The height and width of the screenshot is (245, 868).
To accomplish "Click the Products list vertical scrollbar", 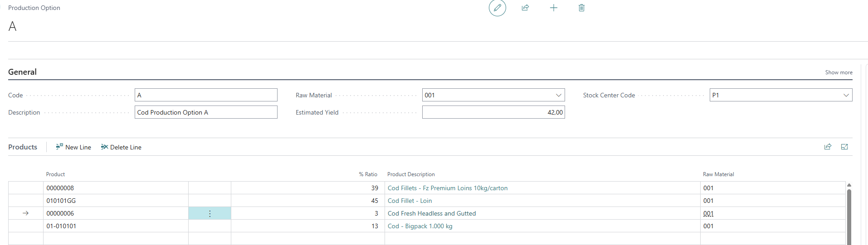I will click(x=849, y=214).
